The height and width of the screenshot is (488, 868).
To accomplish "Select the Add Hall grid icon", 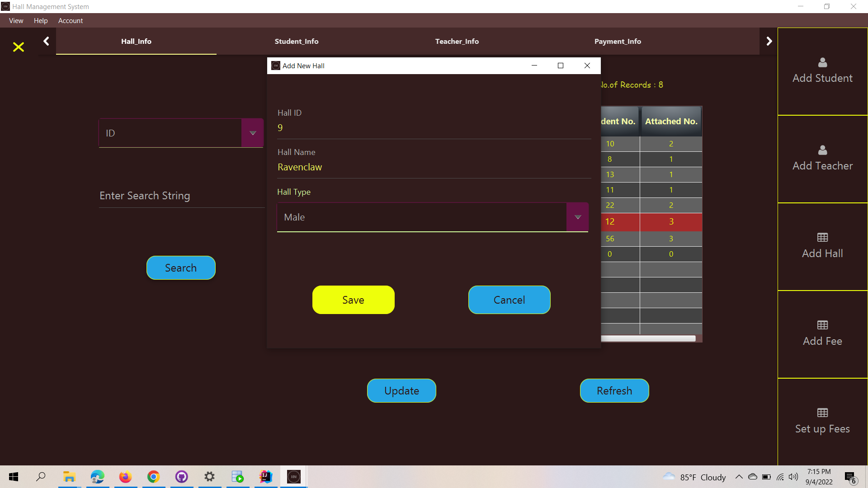I will point(822,237).
